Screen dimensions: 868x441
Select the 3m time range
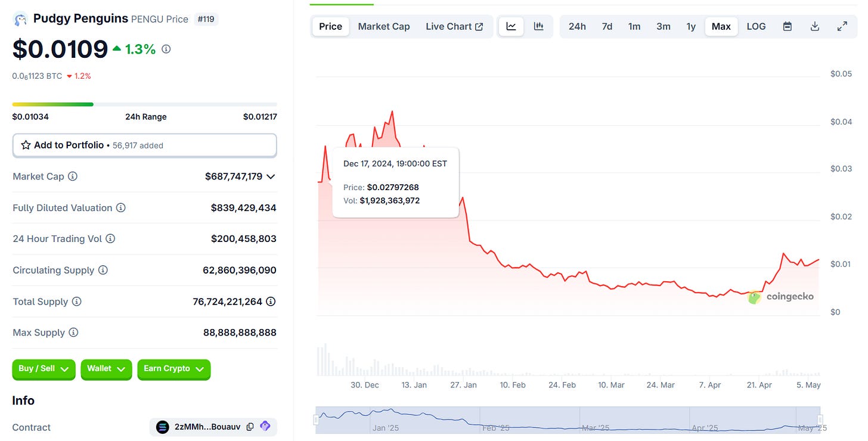663,26
